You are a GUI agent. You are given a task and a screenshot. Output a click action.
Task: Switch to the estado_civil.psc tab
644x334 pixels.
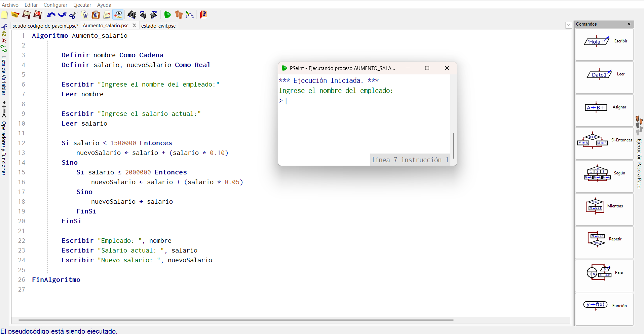[158, 26]
